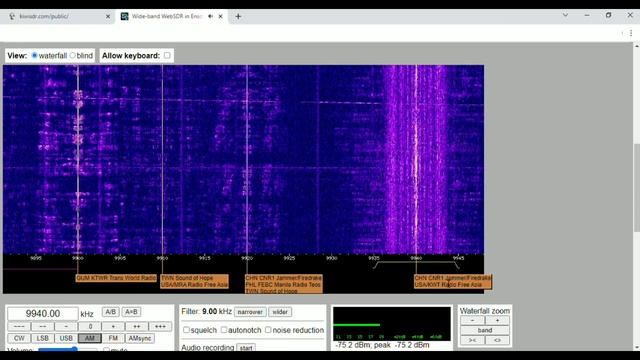This screenshot has height=360, width=640.
Task: Step frequency down with the '--' button
Action: [x=42, y=327]
